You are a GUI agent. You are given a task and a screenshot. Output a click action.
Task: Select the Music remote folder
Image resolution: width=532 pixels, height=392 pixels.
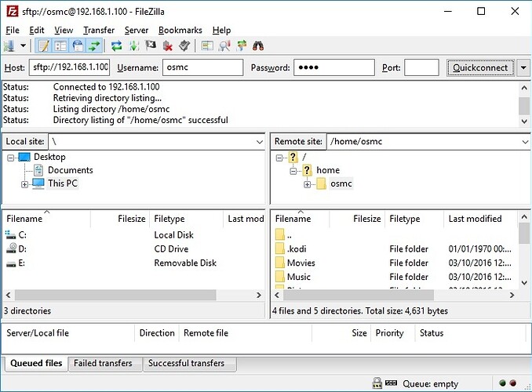pos(395,277)
